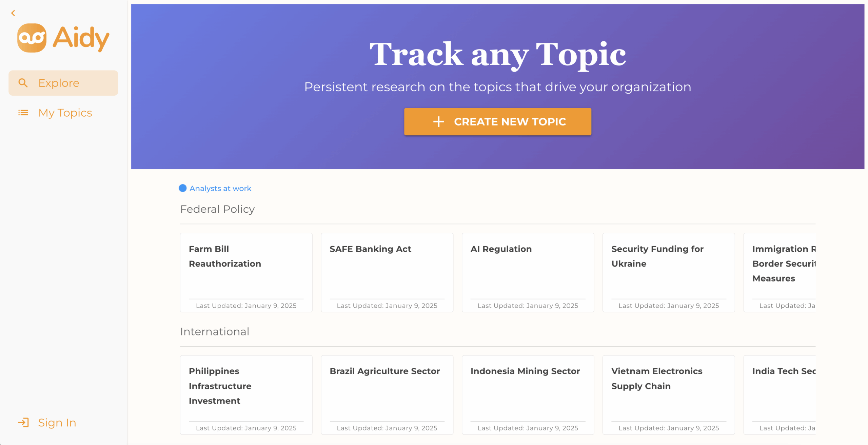The image size is (868, 445).
Task: Open the Farm Bill Reauthorization card
Action: pyautogui.click(x=246, y=272)
